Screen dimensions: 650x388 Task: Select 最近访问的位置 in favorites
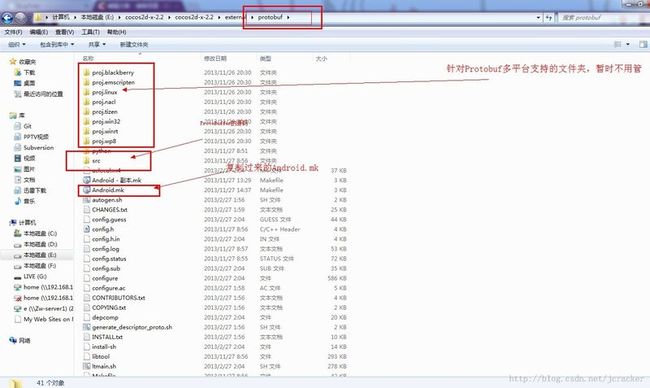43,94
